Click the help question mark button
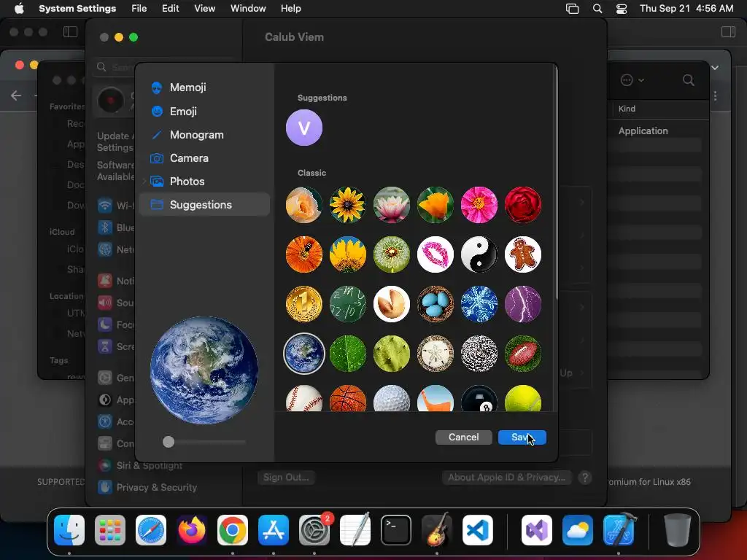The image size is (747, 560). coord(585,477)
